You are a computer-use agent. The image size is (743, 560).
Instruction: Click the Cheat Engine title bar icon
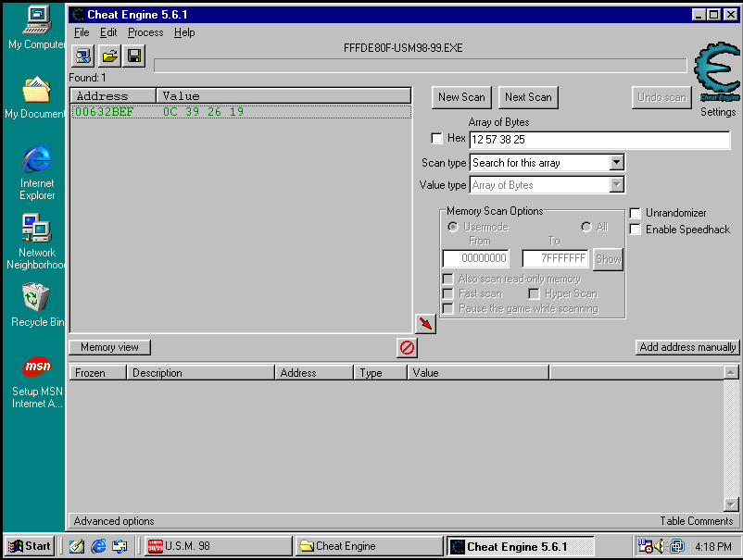77,15
